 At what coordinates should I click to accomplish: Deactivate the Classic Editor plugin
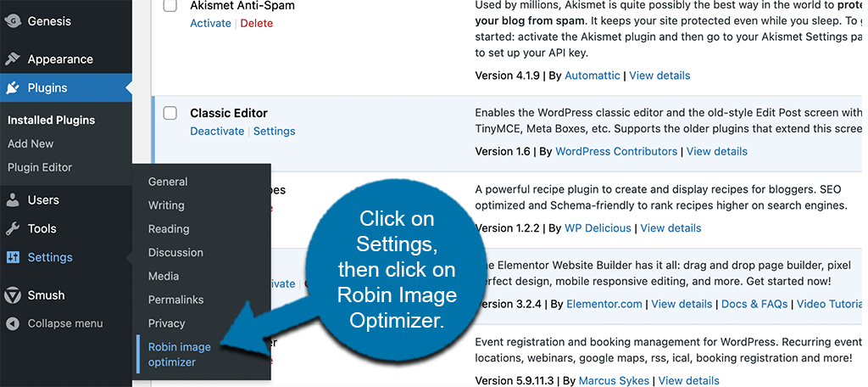click(217, 132)
